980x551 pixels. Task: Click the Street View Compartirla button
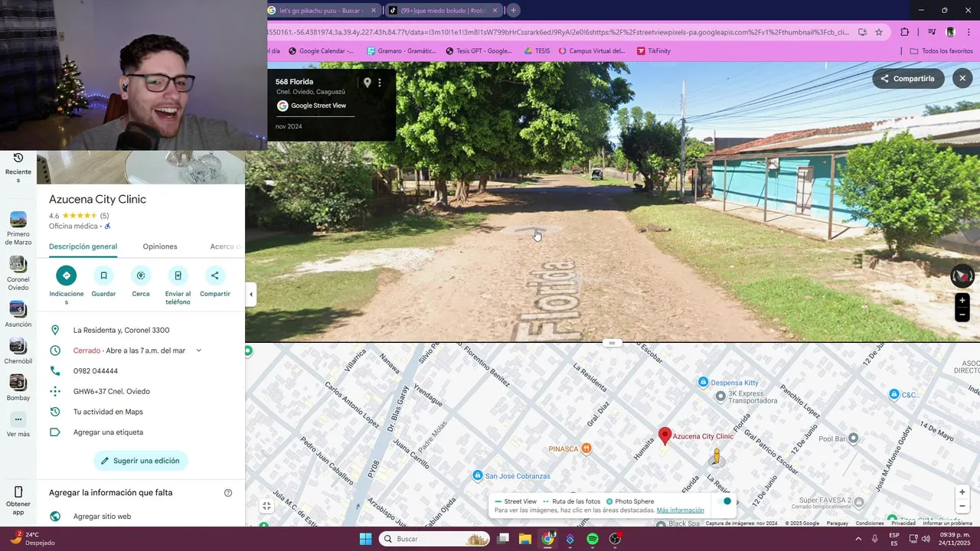(x=908, y=79)
